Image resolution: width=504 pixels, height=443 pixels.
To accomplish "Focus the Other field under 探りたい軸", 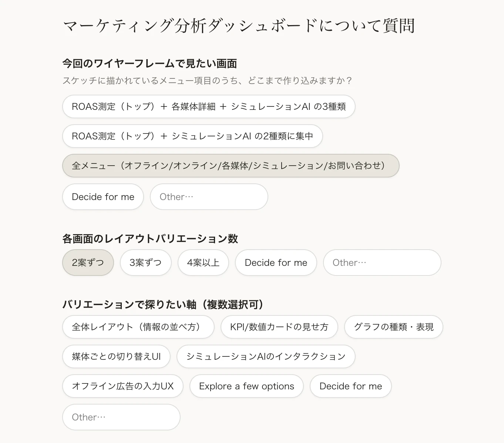I will point(121,417).
